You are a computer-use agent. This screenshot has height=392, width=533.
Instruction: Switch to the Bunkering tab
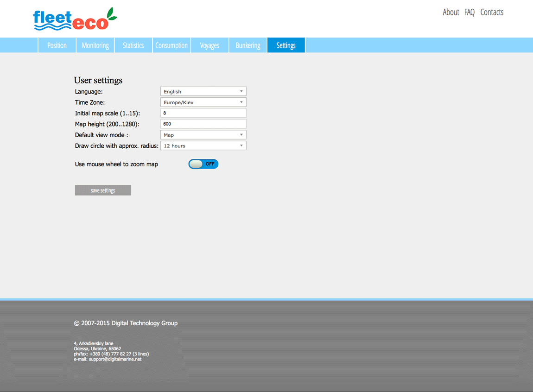tap(248, 45)
